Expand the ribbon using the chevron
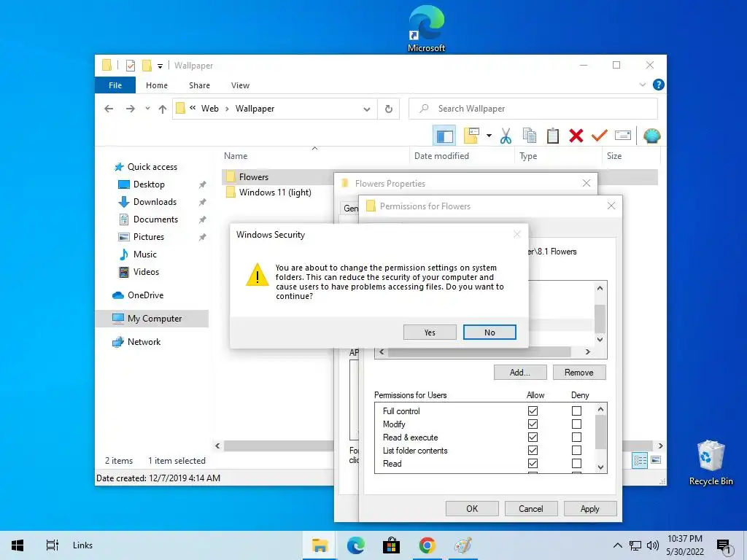Image resolution: width=747 pixels, height=560 pixels. click(x=642, y=85)
